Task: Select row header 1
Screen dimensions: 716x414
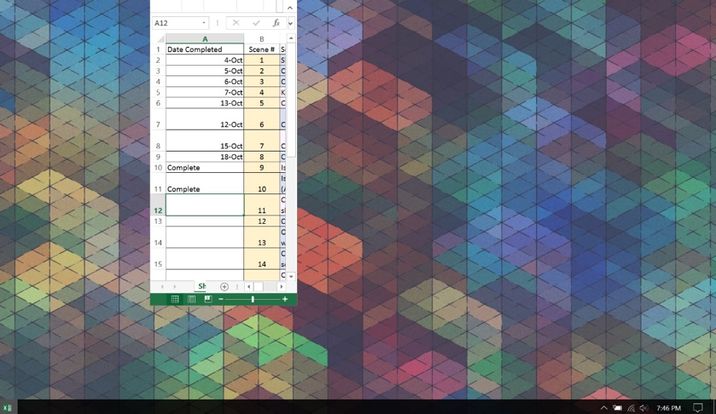Action: click(x=158, y=49)
